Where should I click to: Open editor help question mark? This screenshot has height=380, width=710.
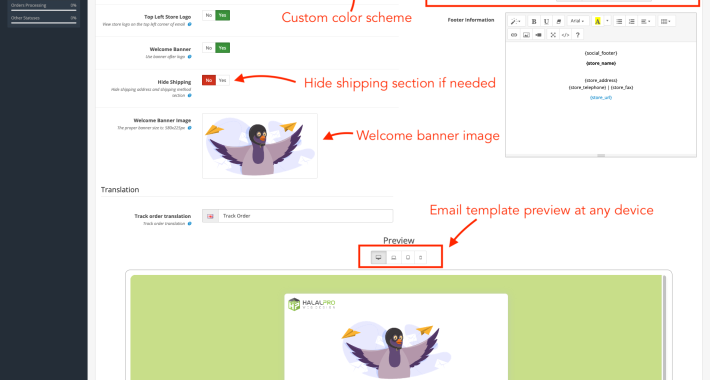tap(577, 35)
